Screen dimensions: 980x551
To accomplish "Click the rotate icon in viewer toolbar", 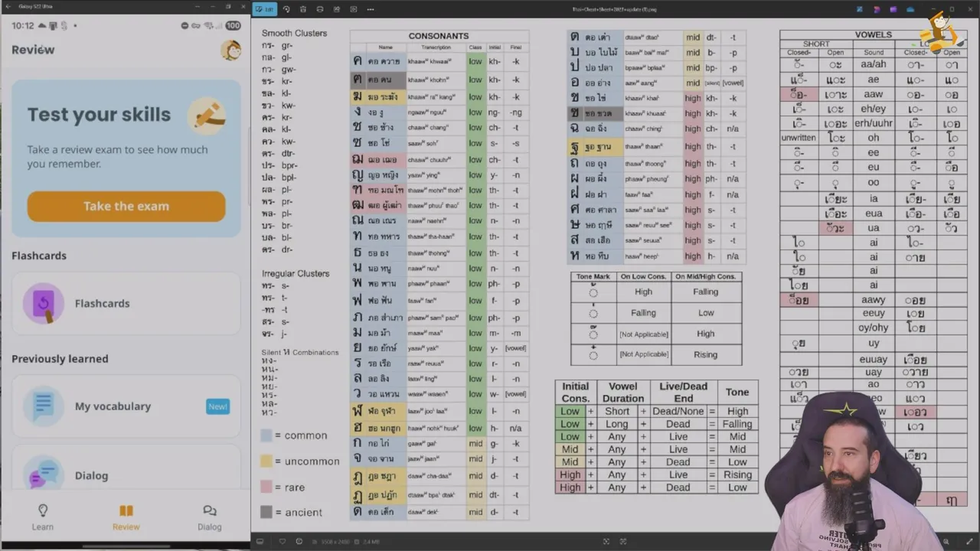I will coord(286,9).
